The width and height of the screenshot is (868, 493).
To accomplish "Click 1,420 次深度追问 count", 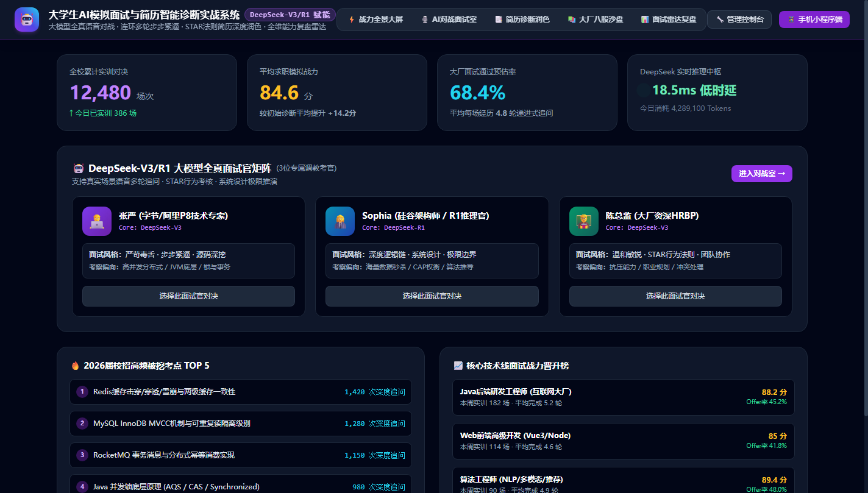I will (x=375, y=392).
